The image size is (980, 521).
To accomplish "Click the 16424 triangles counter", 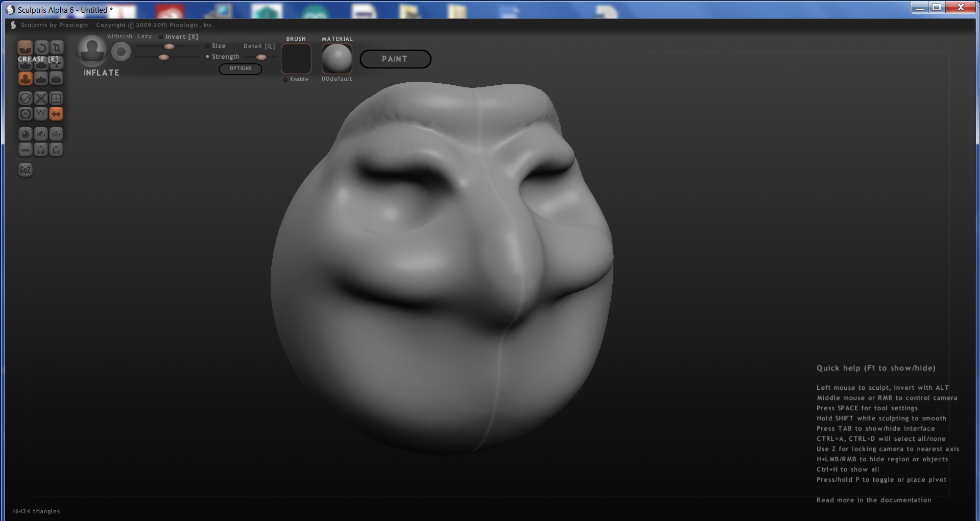I will coord(36,511).
